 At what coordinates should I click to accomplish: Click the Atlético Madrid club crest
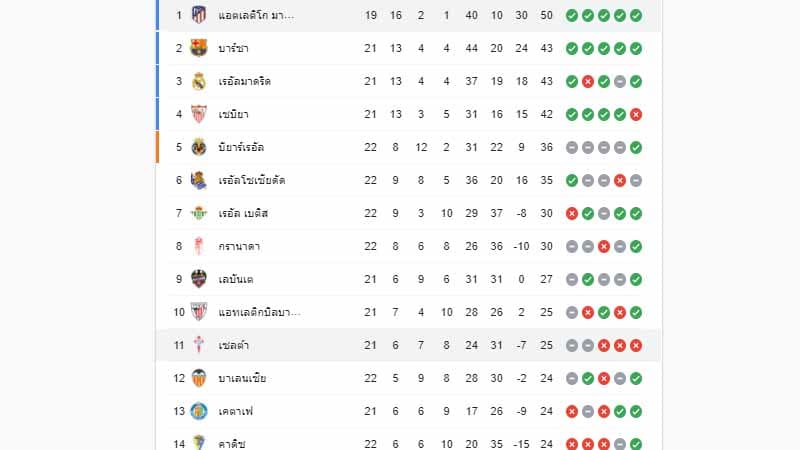coord(199,15)
